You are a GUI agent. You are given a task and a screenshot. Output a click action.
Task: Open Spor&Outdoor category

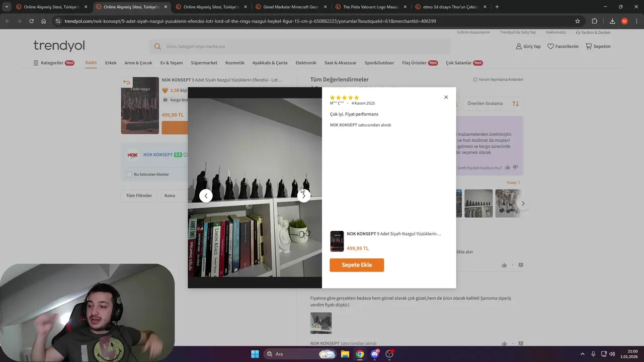[379, 63]
